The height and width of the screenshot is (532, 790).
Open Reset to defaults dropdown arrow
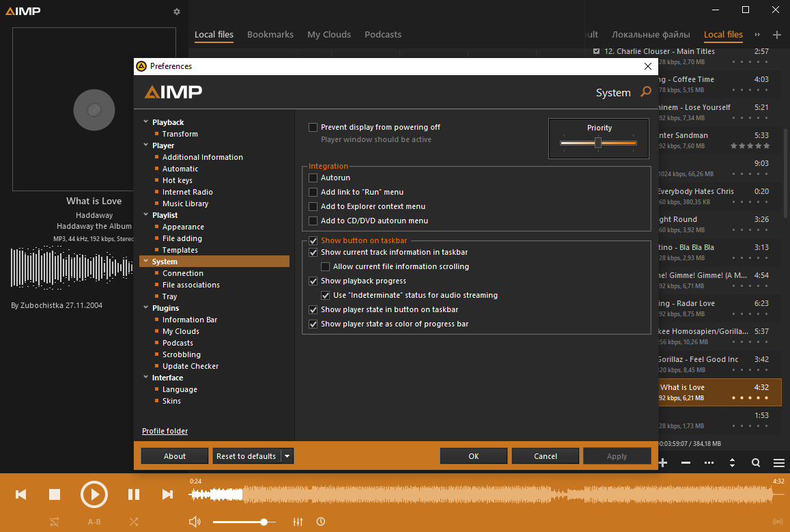tap(287, 456)
